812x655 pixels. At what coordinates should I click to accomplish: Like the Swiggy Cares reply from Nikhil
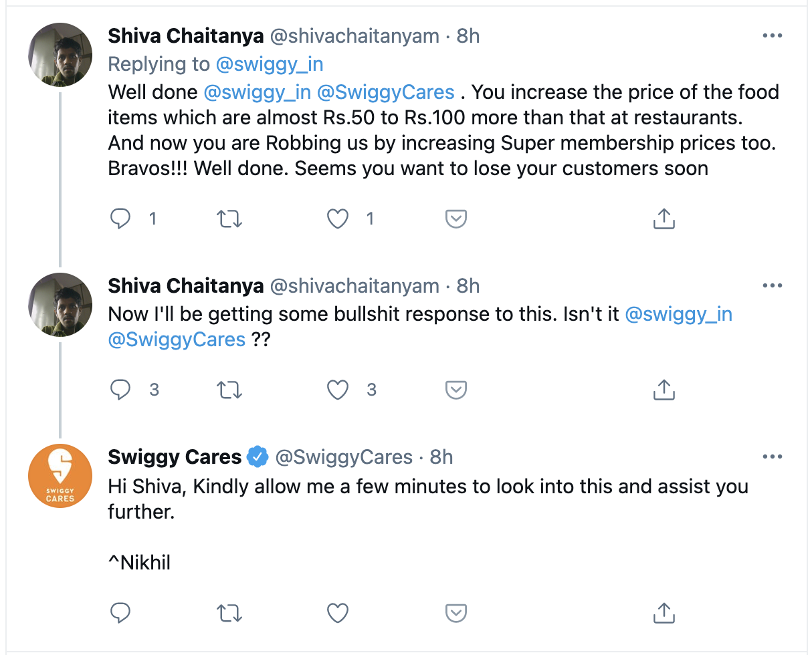[x=338, y=612]
